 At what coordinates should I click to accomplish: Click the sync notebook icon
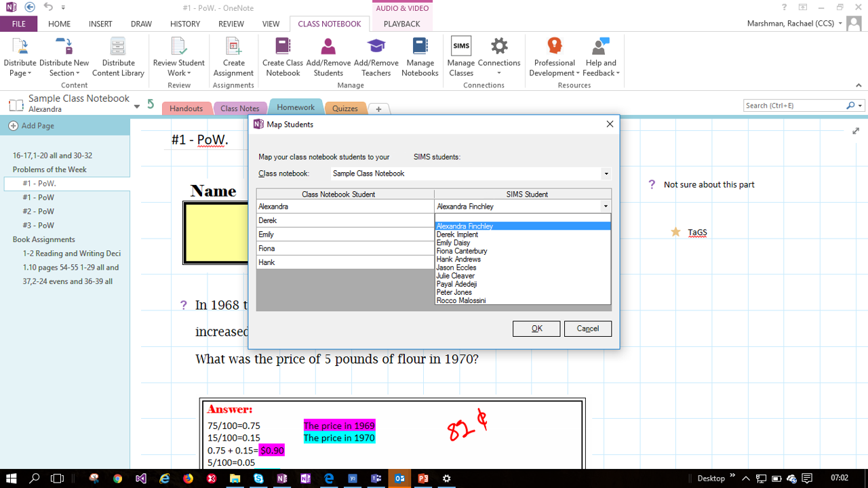pyautogui.click(x=151, y=104)
